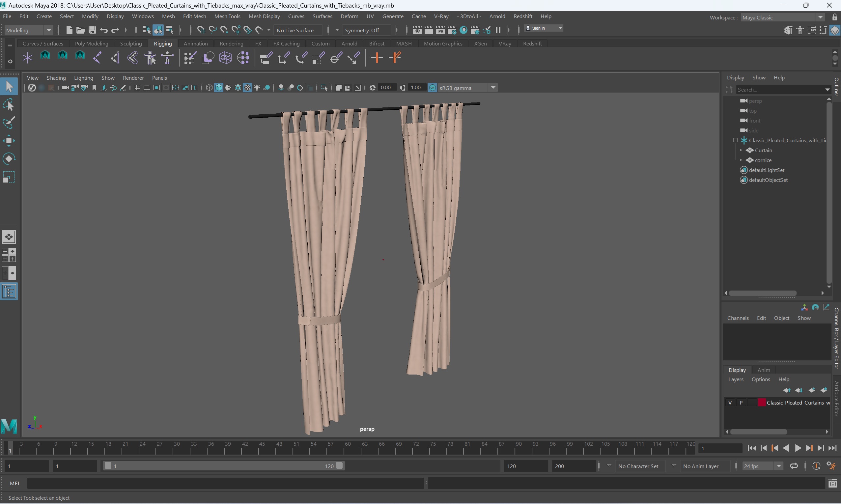Viewport: 841px width, 504px height.
Task: Open the Deform menu
Action: click(x=349, y=16)
